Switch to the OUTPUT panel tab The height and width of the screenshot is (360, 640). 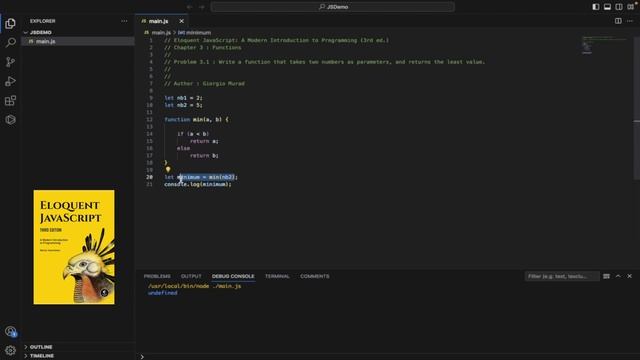(x=191, y=276)
